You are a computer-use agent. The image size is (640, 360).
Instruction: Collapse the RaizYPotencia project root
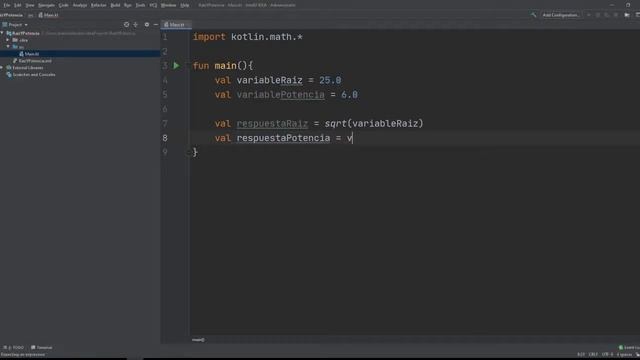2,33
